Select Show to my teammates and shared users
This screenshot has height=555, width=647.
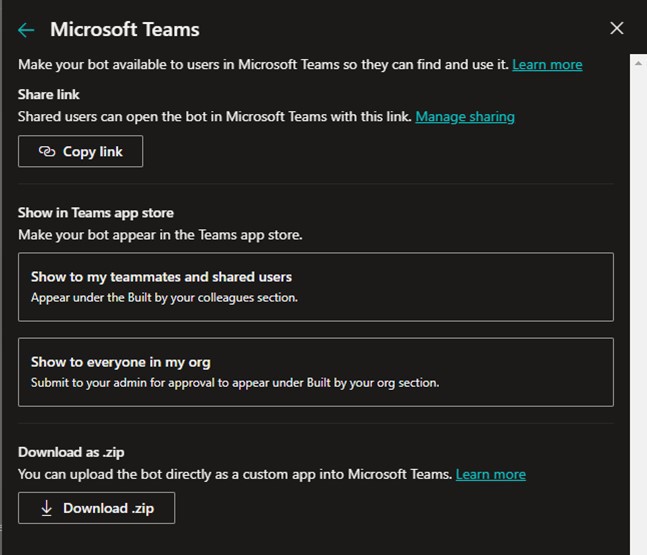coord(315,287)
